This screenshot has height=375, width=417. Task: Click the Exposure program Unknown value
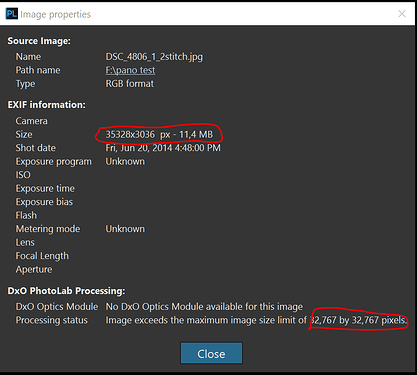(125, 162)
